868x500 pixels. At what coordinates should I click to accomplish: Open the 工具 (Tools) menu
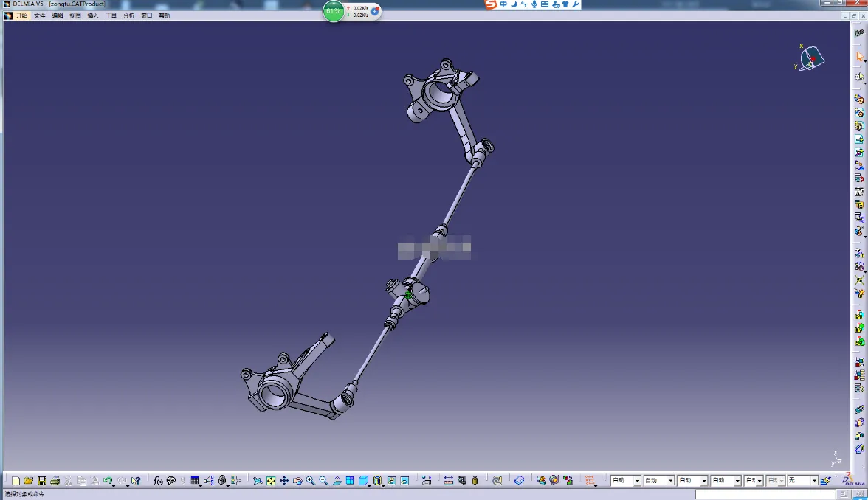(x=111, y=15)
